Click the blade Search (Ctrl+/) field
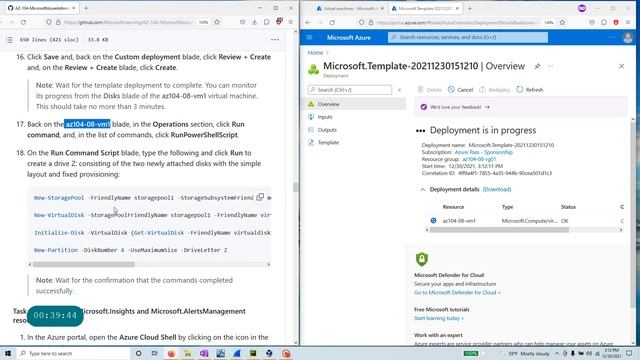 point(350,90)
